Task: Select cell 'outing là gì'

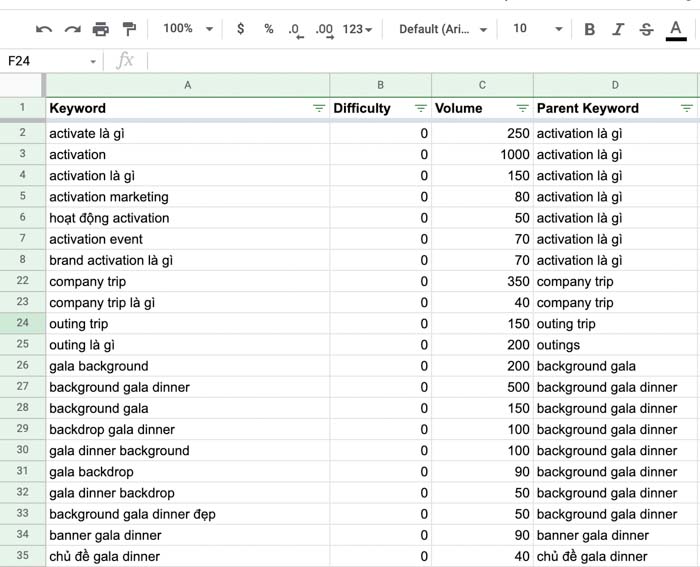Action: coord(188,345)
